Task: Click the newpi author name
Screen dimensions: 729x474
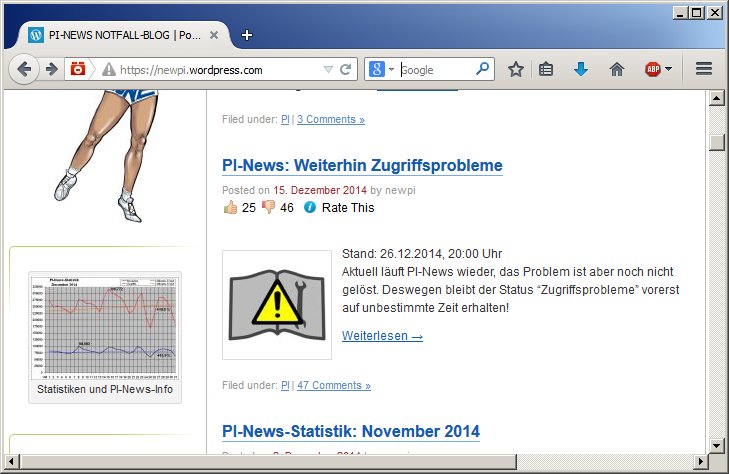Action: tap(400, 190)
